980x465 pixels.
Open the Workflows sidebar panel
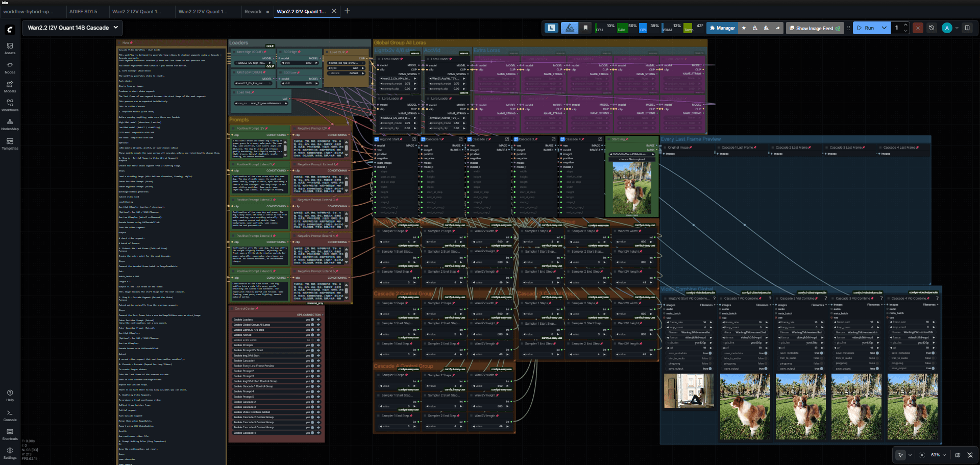coord(10,106)
